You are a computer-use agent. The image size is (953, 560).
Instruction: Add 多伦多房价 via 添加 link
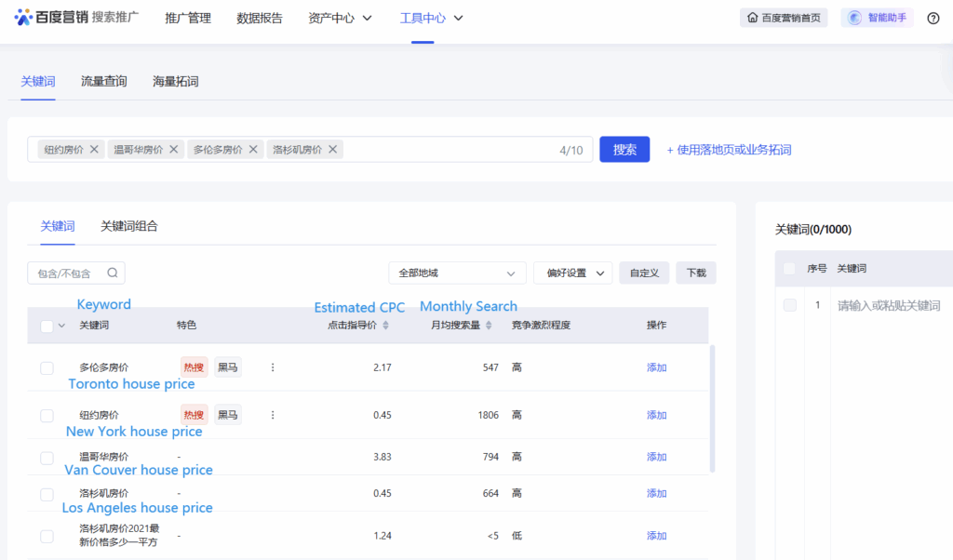[656, 367]
